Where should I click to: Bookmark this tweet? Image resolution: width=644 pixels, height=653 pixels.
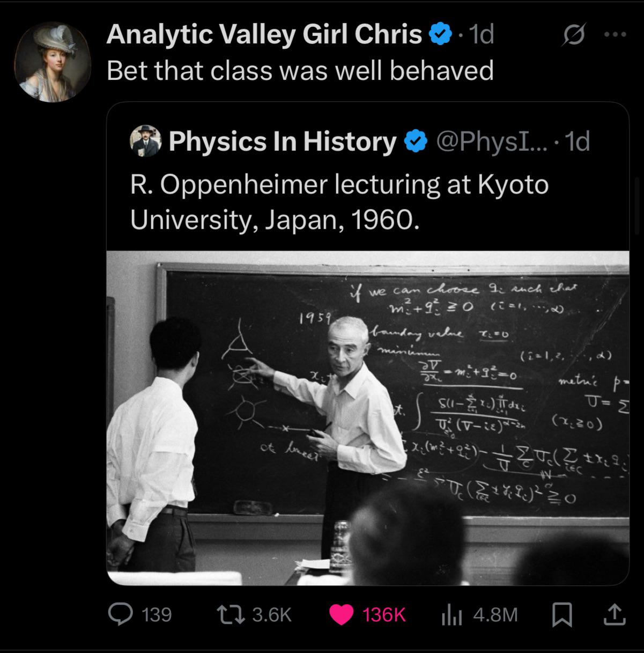click(x=562, y=614)
